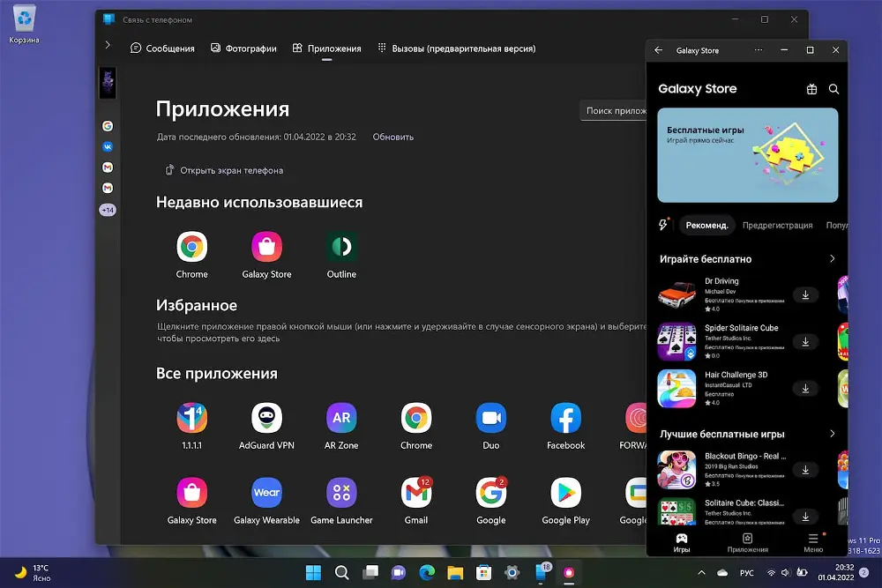The width and height of the screenshot is (882, 588).
Task: Click the app search input field
Action: [x=617, y=111]
